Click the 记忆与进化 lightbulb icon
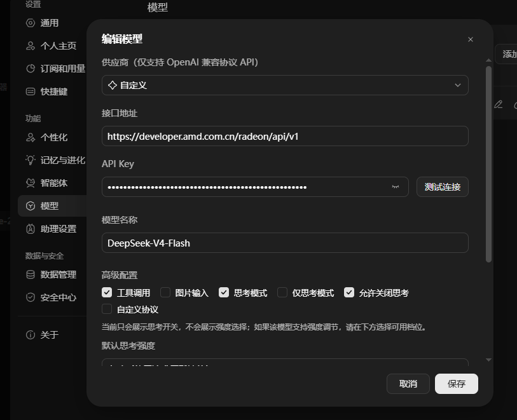Screen dimensions: 517x420 point(31,160)
